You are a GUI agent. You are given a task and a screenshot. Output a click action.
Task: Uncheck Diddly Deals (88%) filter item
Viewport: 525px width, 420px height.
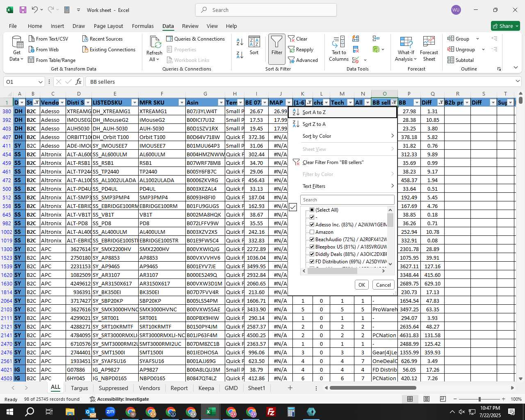pos(312,254)
